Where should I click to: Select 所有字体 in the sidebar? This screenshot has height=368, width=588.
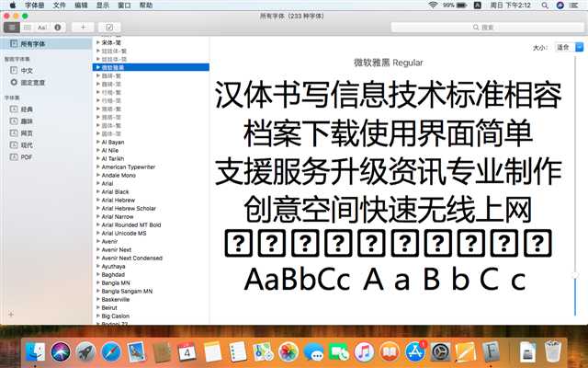click(46, 44)
